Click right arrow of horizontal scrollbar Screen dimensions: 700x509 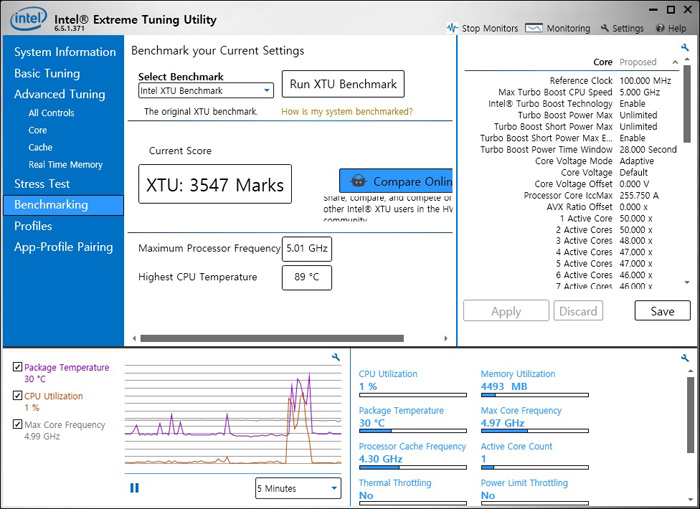tap(446, 338)
